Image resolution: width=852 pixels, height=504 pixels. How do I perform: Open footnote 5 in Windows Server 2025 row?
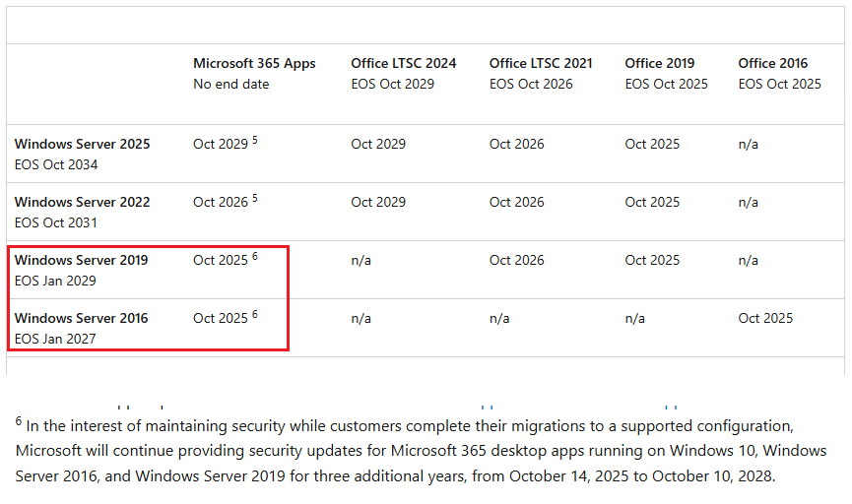[x=255, y=140]
